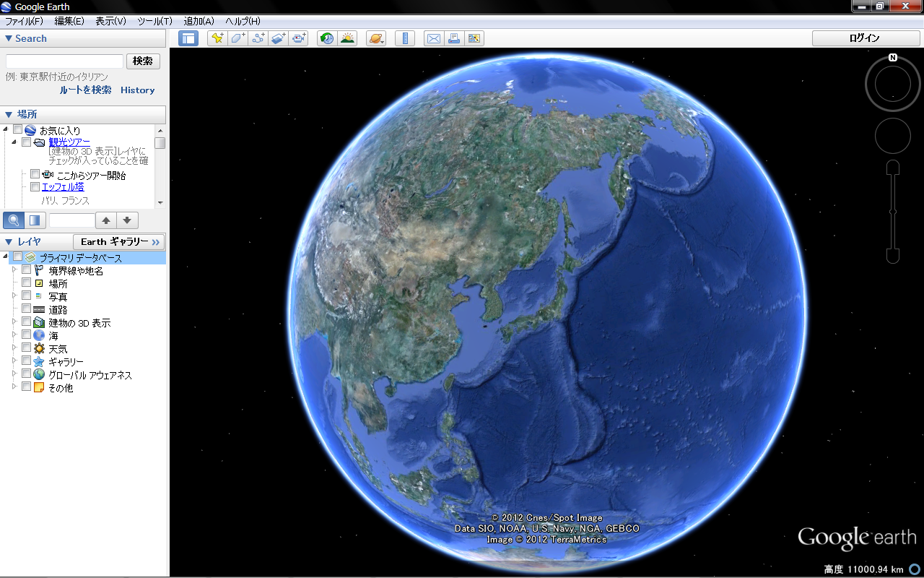The height and width of the screenshot is (578, 924).
Task: Click the グローバル アウェアネス globe icon
Action: click(x=39, y=374)
